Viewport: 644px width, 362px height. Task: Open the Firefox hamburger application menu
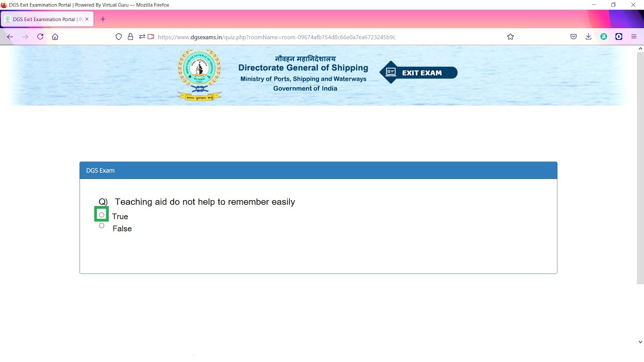(634, 37)
